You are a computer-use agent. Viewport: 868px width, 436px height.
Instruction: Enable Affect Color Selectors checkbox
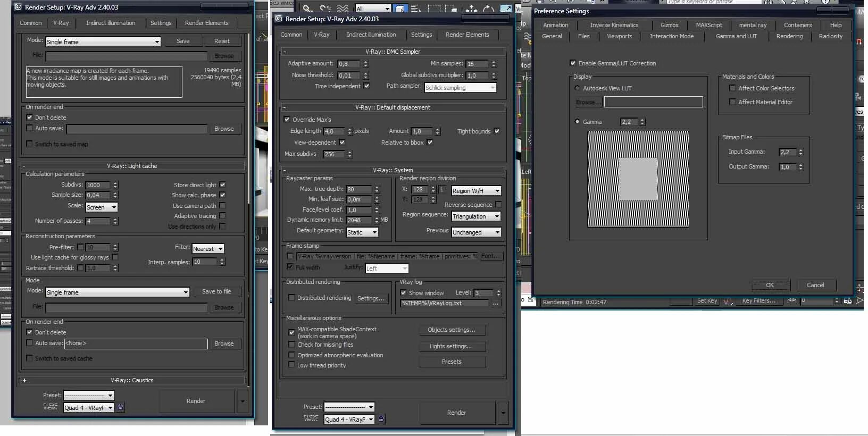click(x=732, y=88)
